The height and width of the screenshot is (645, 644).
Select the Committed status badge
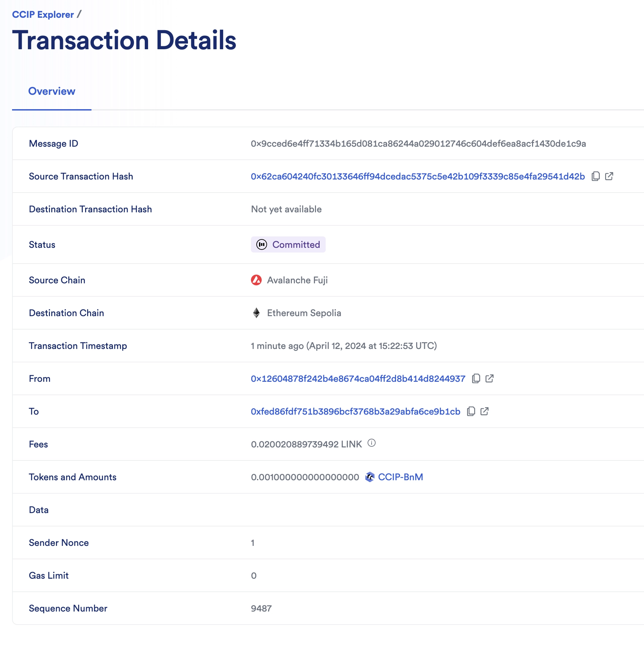(288, 245)
